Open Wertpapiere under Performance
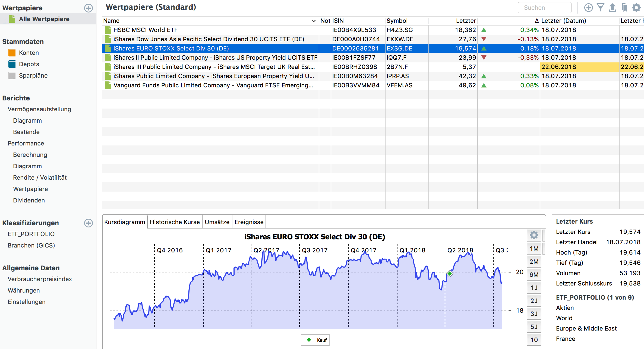The width and height of the screenshot is (644, 349). point(30,189)
